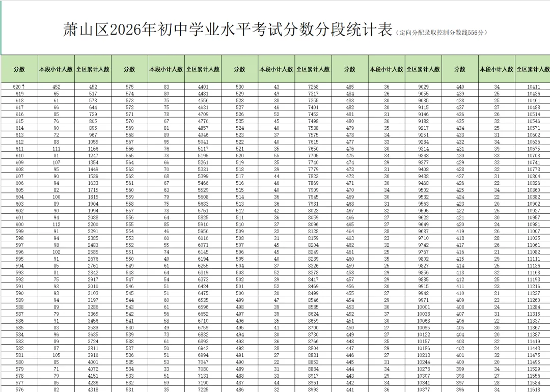
Task: Select cumulative total 9029
Action: click(423, 87)
